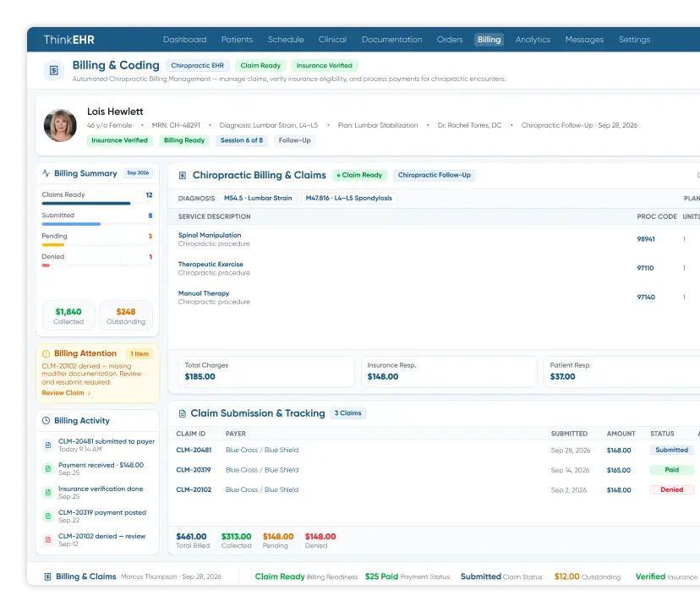Click the icon beside Insurance verification done
The height and width of the screenshot is (612, 700).
48,492
